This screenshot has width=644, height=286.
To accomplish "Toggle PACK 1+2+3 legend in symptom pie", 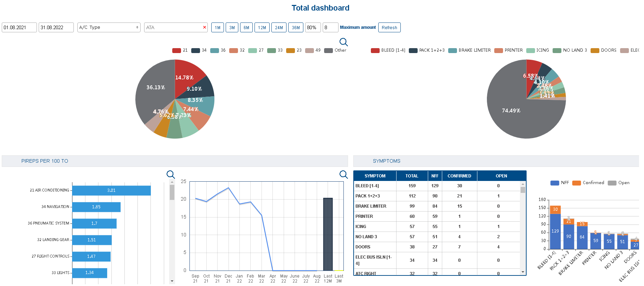I will point(427,50).
